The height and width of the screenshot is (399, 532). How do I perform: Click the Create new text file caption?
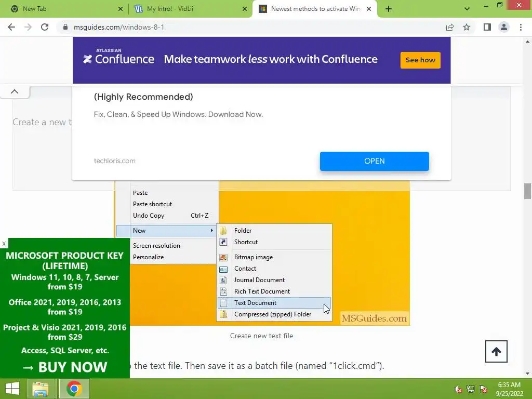pos(262,336)
